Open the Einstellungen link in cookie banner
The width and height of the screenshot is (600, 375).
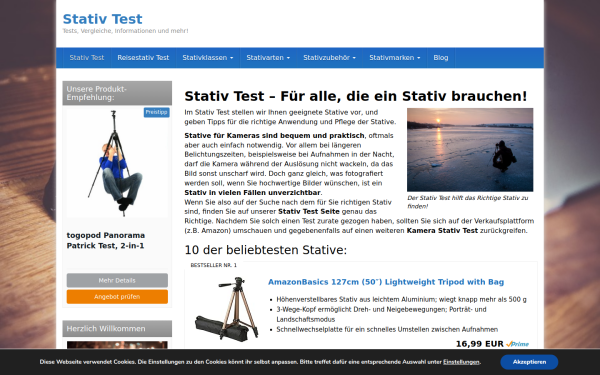point(461,362)
